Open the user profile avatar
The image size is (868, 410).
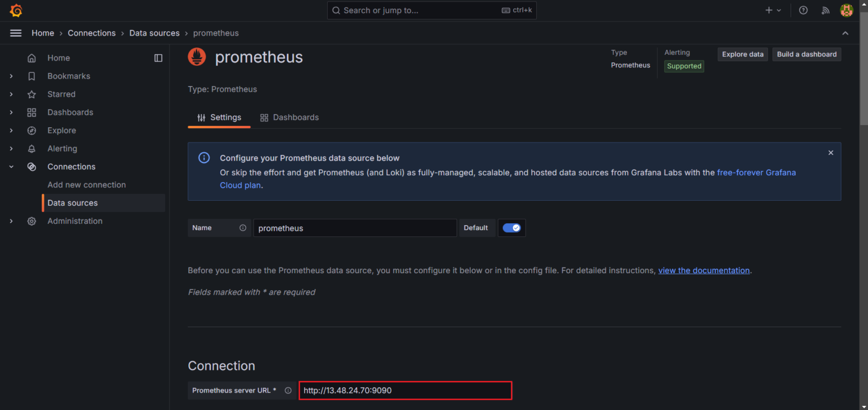pyautogui.click(x=846, y=10)
